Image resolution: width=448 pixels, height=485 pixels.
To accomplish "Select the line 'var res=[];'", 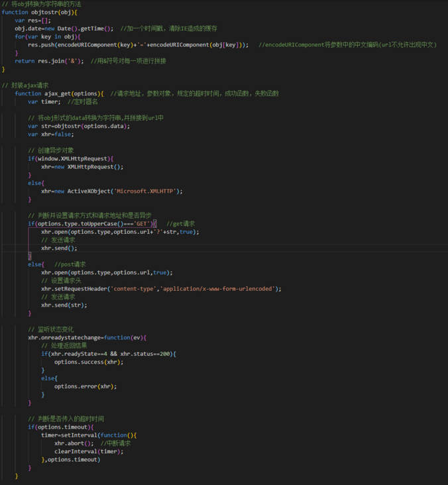I will click(32, 21).
